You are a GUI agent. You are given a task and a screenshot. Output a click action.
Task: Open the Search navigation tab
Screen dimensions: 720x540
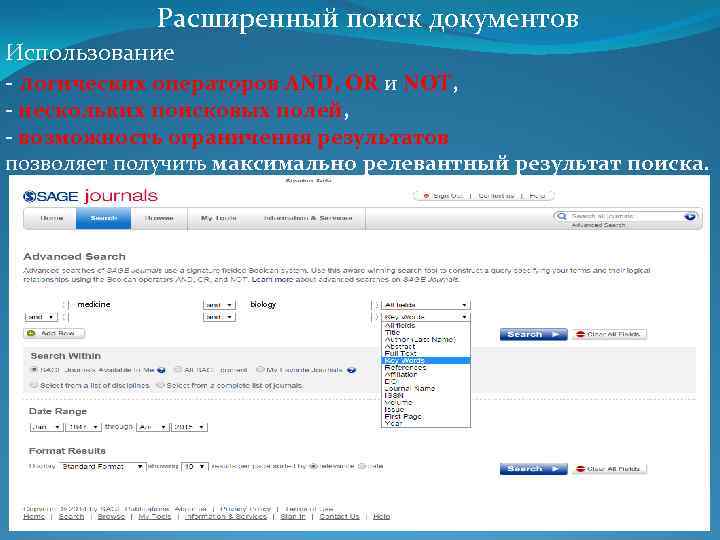pyautogui.click(x=104, y=219)
